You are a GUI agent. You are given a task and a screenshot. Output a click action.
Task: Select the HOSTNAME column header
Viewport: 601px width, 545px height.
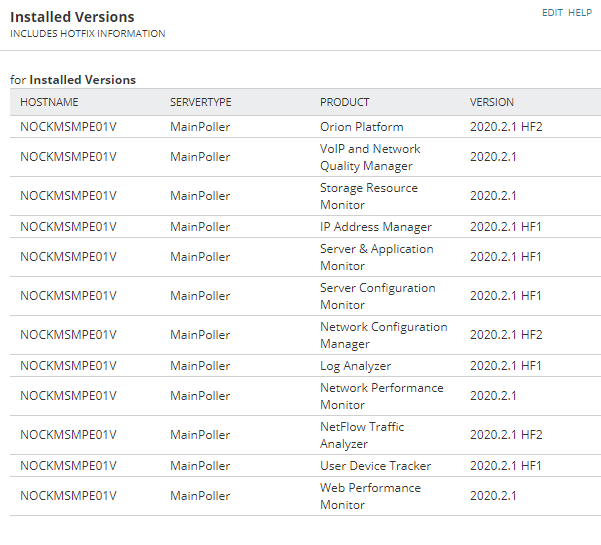[x=49, y=102]
